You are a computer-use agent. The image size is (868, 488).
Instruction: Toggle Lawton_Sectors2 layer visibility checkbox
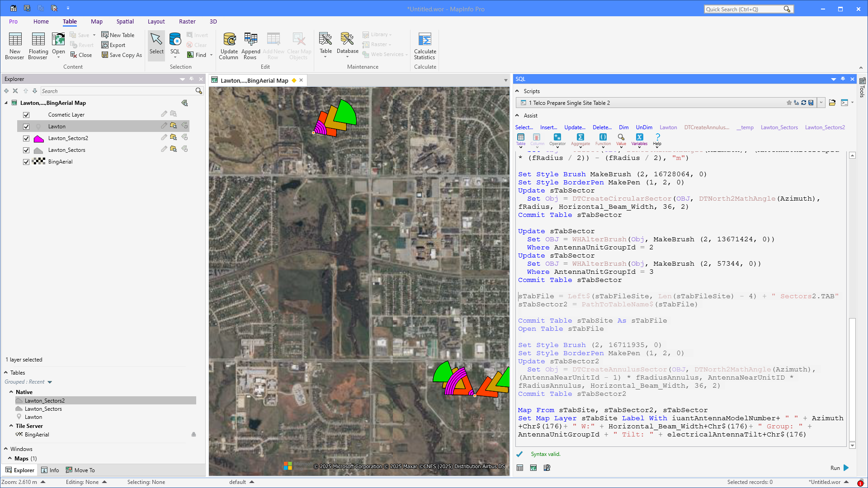coord(26,138)
